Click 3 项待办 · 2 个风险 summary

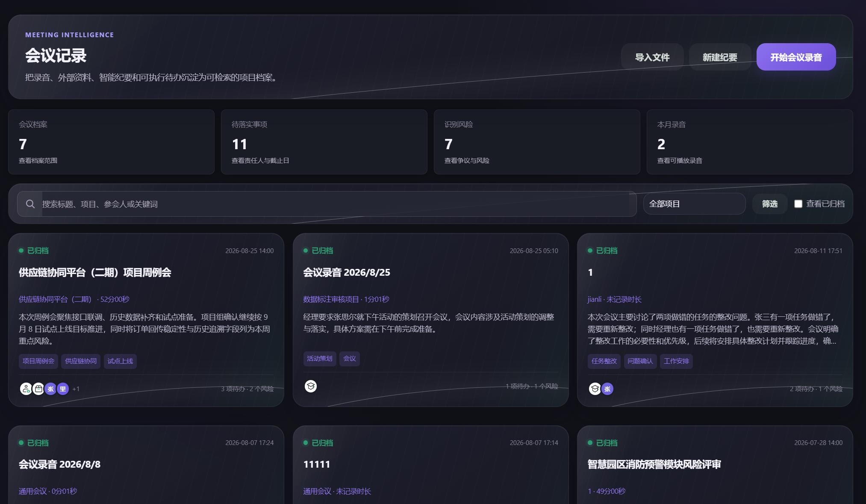[x=247, y=389]
